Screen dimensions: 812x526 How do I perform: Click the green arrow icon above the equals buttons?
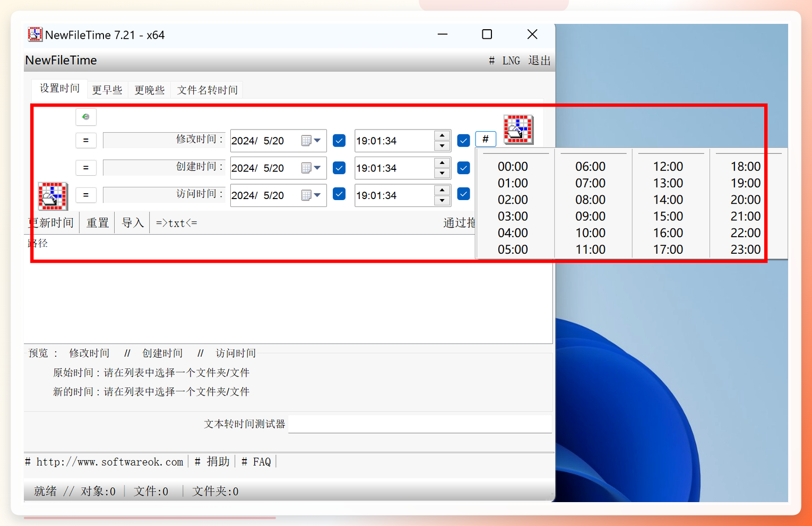tap(86, 117)
